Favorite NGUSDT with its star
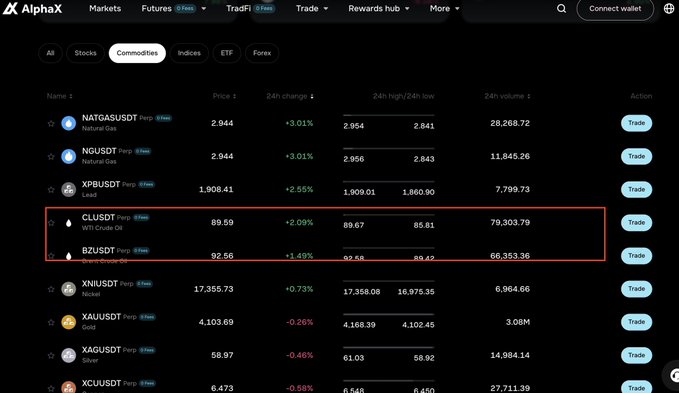The image size is (679, 393). [51, 157]
